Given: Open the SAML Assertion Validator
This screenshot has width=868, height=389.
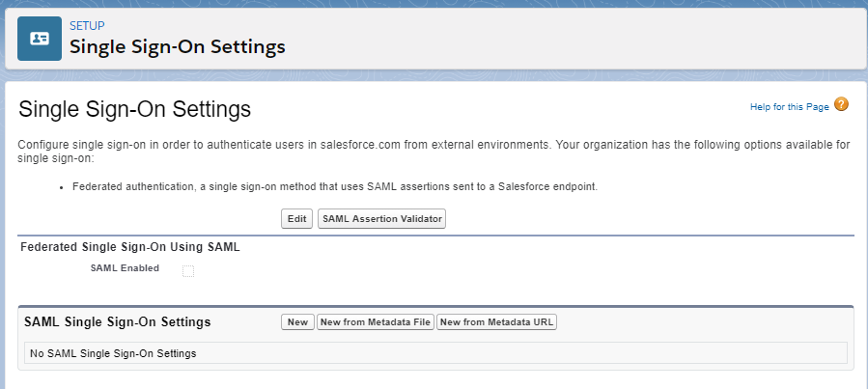Looking at the screenshot, I should 382,218.
